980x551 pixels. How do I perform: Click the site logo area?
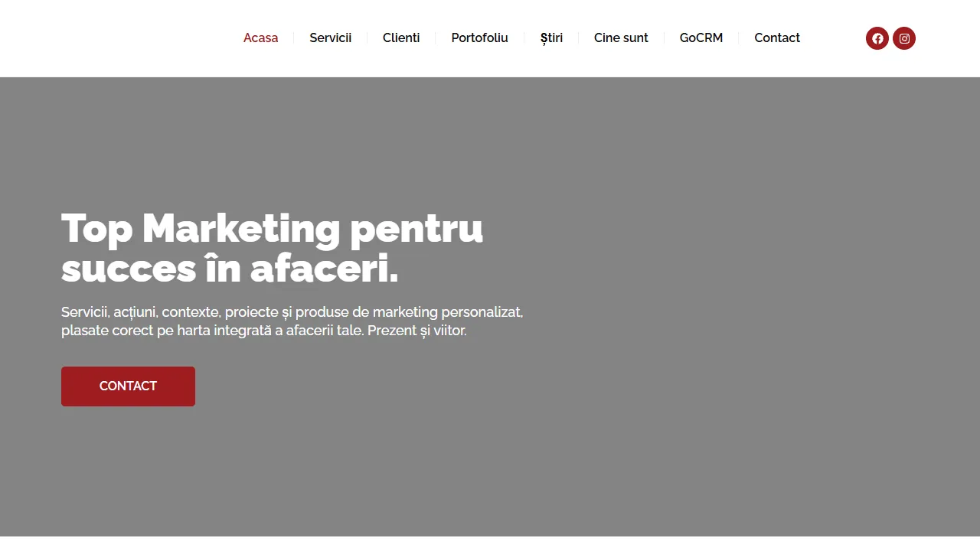115,38
